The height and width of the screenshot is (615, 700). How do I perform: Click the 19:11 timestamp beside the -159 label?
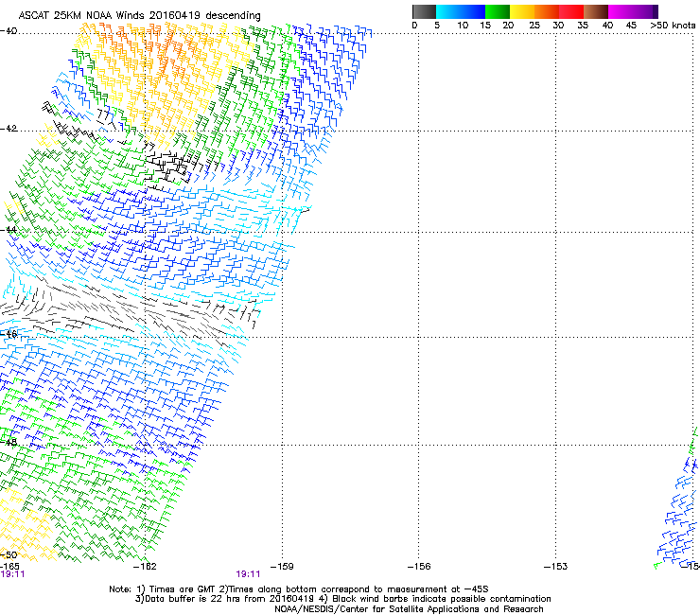point(248,574)
